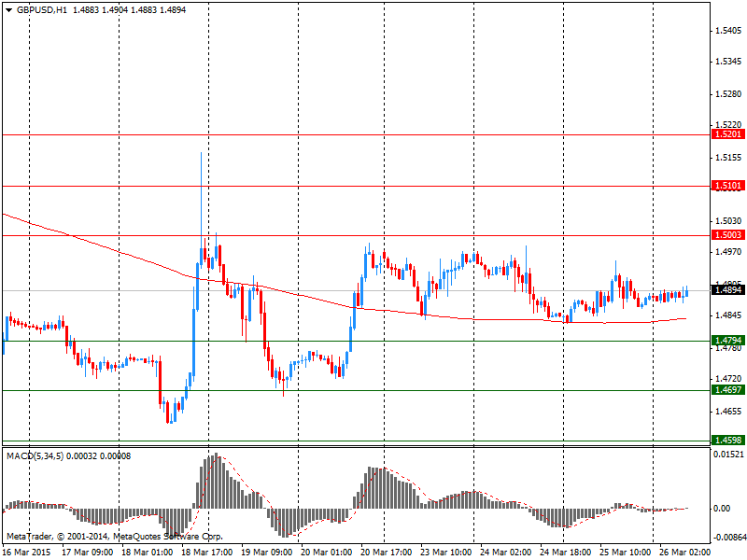
Task: Select the 1.4697 green support level label
Action: (x=727, y=390)
